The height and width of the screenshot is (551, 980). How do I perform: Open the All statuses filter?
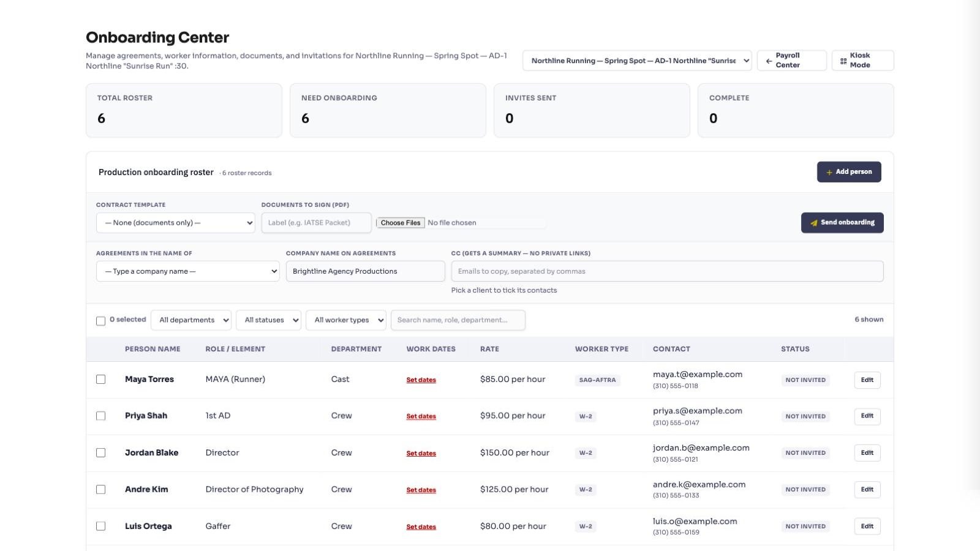268,320
